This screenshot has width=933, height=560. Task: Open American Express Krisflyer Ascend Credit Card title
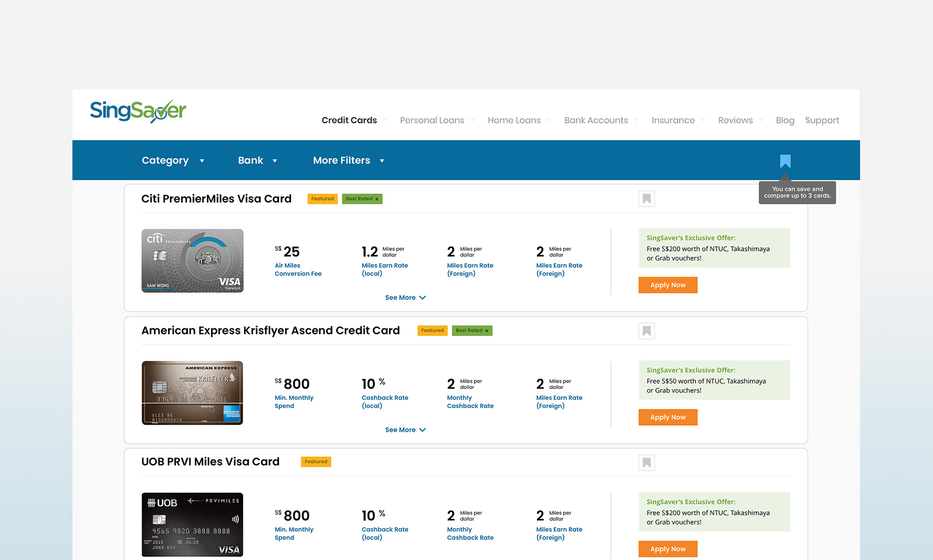pyautogui.click(x=270, y=330)
